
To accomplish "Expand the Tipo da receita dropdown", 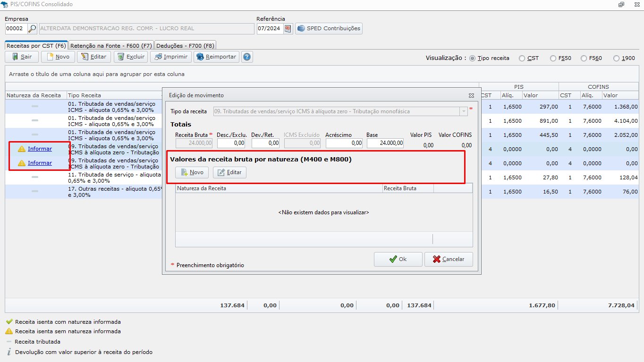I will point(464,112).
